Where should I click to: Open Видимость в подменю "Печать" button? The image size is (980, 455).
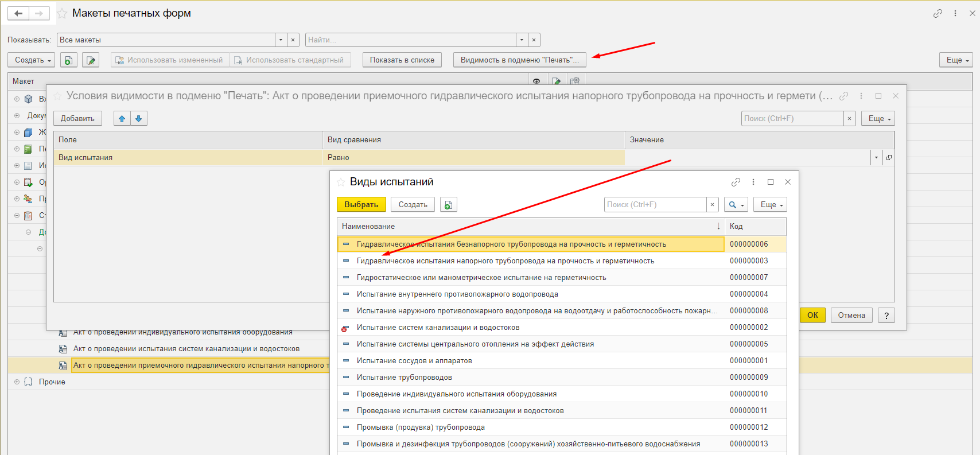519,60
